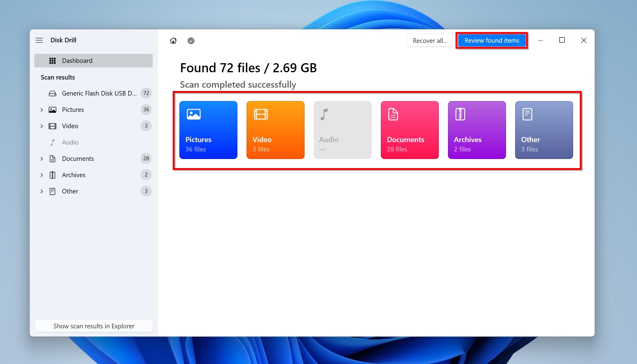Click the scan status checkmark icon

click(191, 40)
